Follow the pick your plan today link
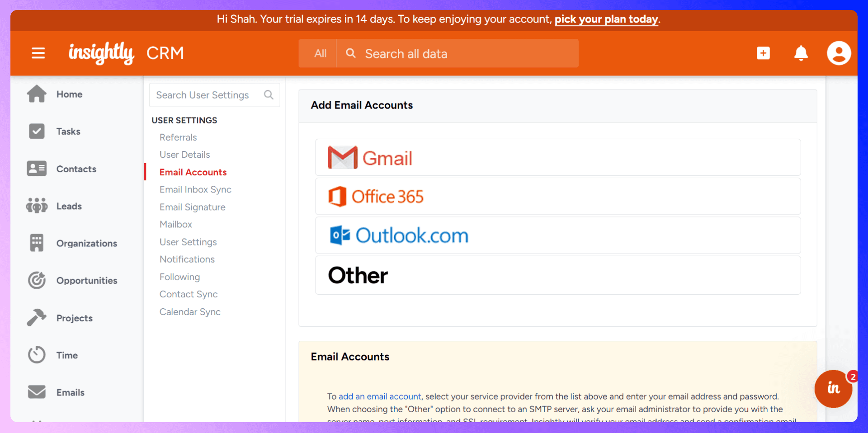The height and width of the screenshot is (433, 868). (x=606, y=19)
